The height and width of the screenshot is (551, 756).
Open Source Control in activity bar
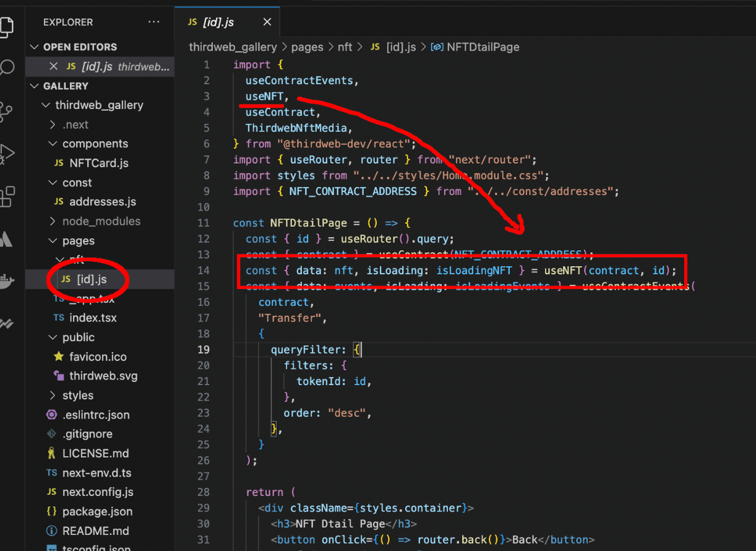6,111
